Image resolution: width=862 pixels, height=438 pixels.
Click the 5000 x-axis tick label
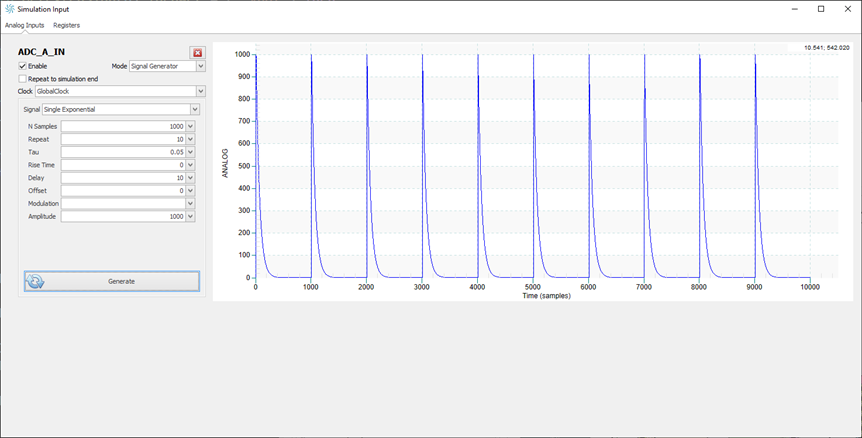tap(533, 287)
